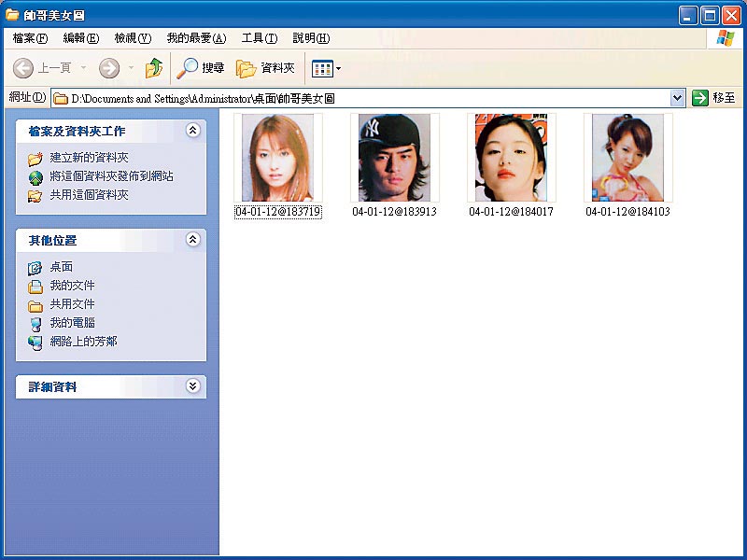747x560 pixels.
Task: Click the My Documents icon beside 我的文件
Action: pos(35,287)
